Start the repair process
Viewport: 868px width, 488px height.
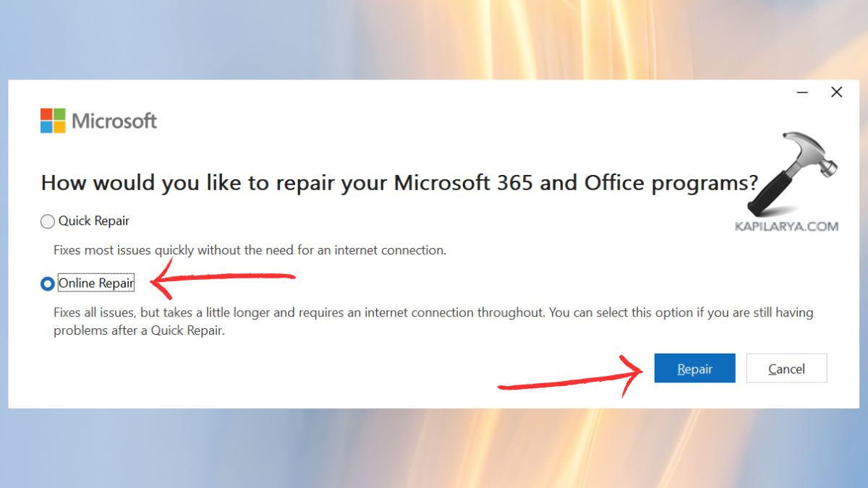(x=694, y=368)
